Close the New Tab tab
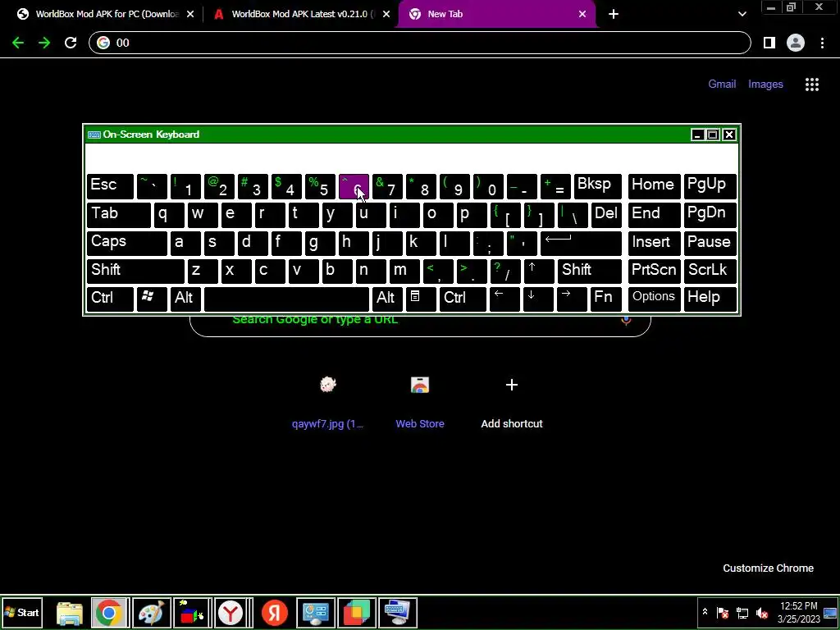Image resolution: width=840 pixels, height=630 pixels. pyautogui.click(x=582, y=14)
